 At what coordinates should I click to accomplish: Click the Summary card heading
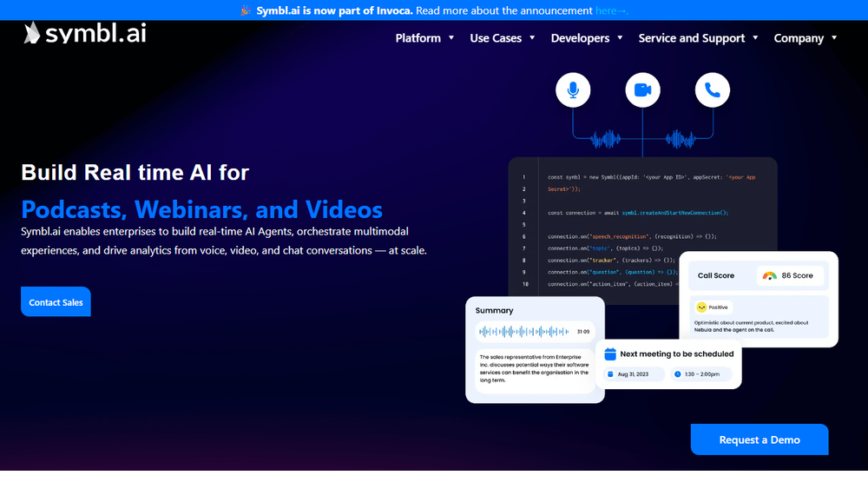(495, 311)
